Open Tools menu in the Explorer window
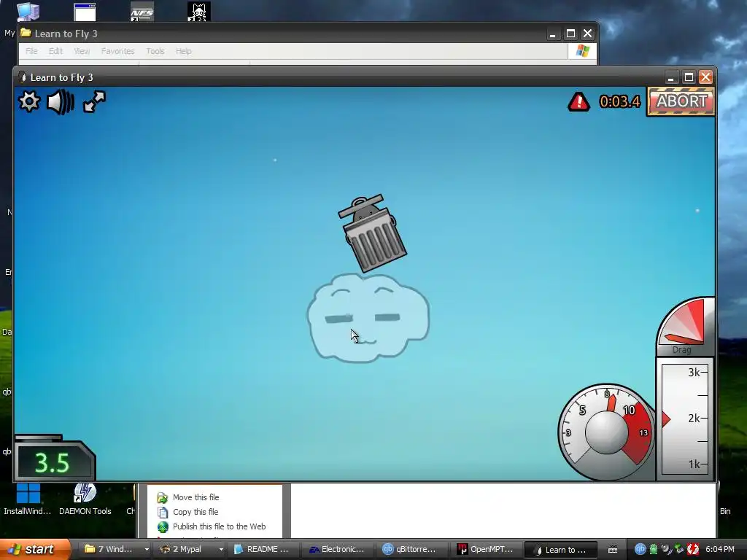Screen dimensions: 747x560 (155, 51)
